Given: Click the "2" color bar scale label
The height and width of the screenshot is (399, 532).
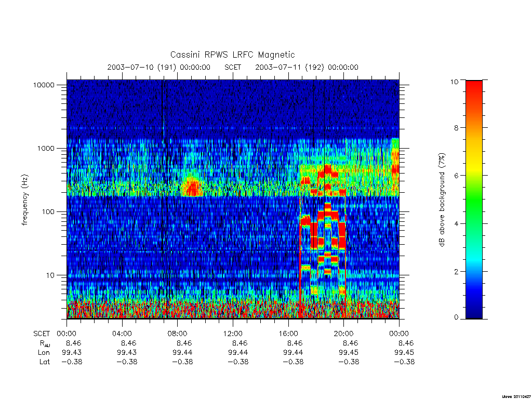Looking at the screenshot, I should pos(456,271).
